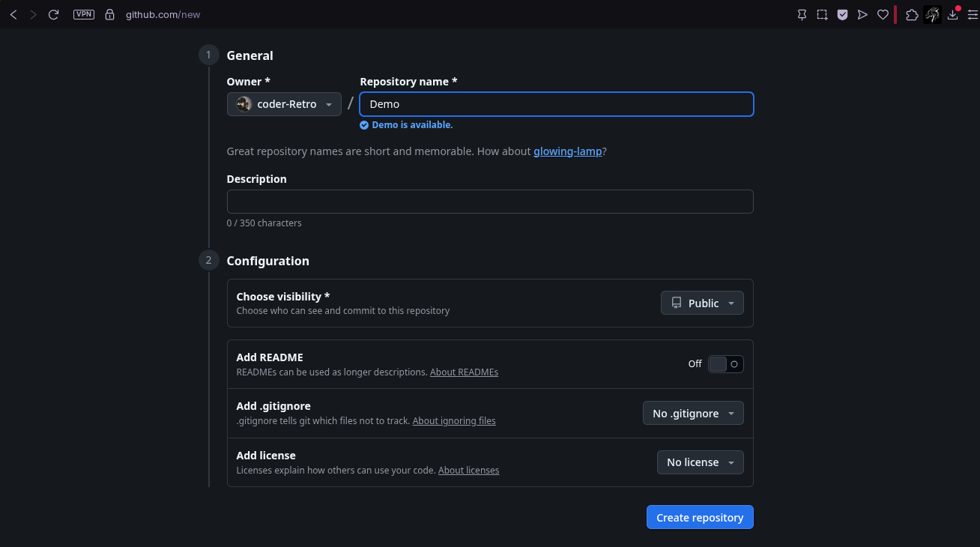Focus the Repository name field

(x=557, y=104)
